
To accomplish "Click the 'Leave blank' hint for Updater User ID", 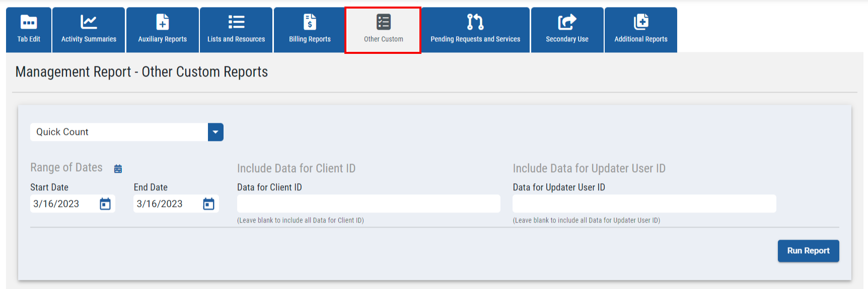I will 587,220.
